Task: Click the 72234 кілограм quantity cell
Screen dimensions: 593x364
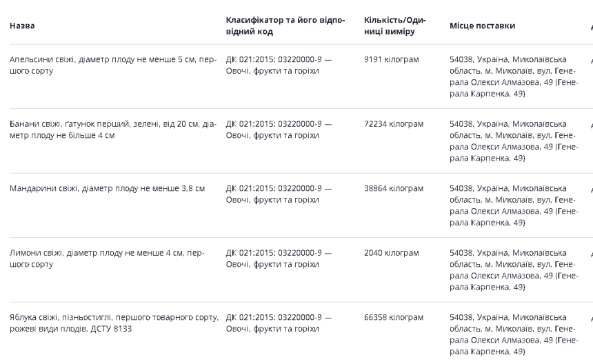Action: coord(393,124)
